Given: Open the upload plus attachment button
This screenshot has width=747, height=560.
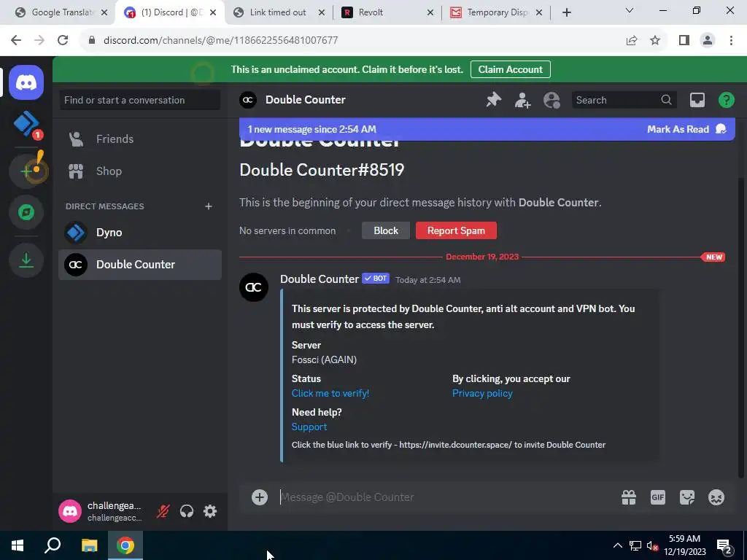Looking at the screenshot, I should 260,497.
